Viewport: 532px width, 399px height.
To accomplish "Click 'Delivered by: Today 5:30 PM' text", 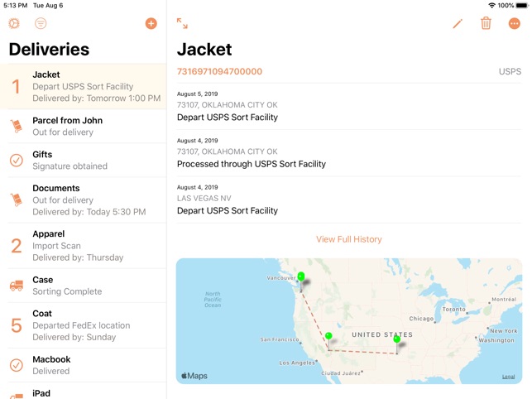I will [x=89, y=212].
